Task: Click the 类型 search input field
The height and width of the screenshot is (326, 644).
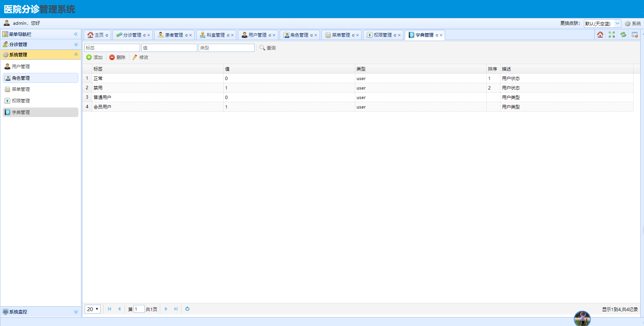Action: pyautogui.click(x=226, y=48)
